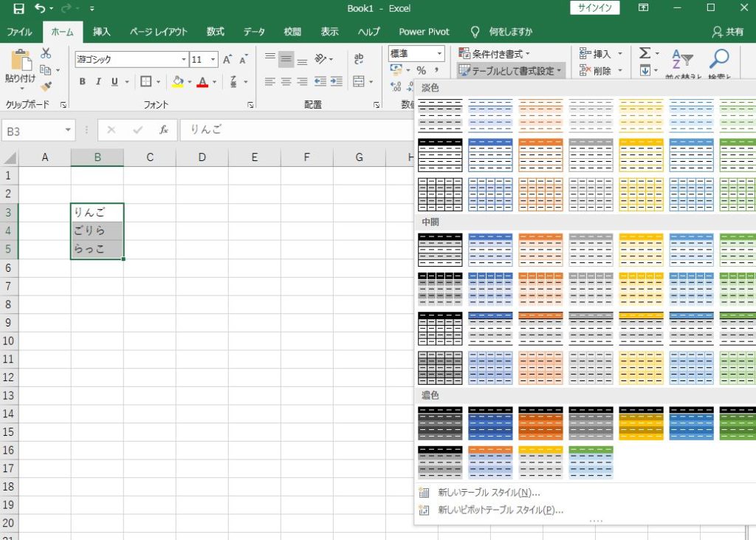Click the AutoSum sigma icon
This screenshot has width=756, height=540.
[645, 53]
